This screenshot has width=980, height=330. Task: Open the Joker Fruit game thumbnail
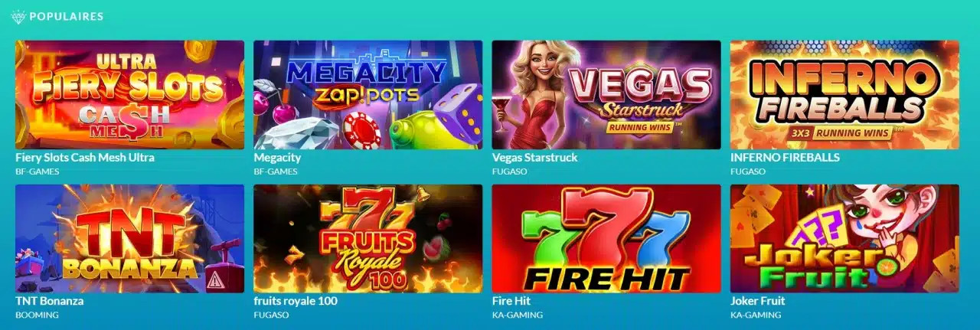[x=844, y=239]
